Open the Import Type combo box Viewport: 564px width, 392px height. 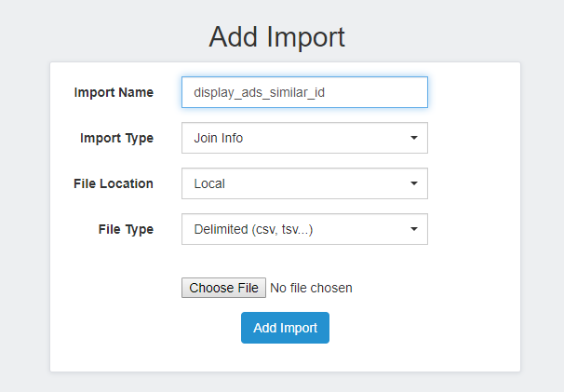[x=304, y=138]
